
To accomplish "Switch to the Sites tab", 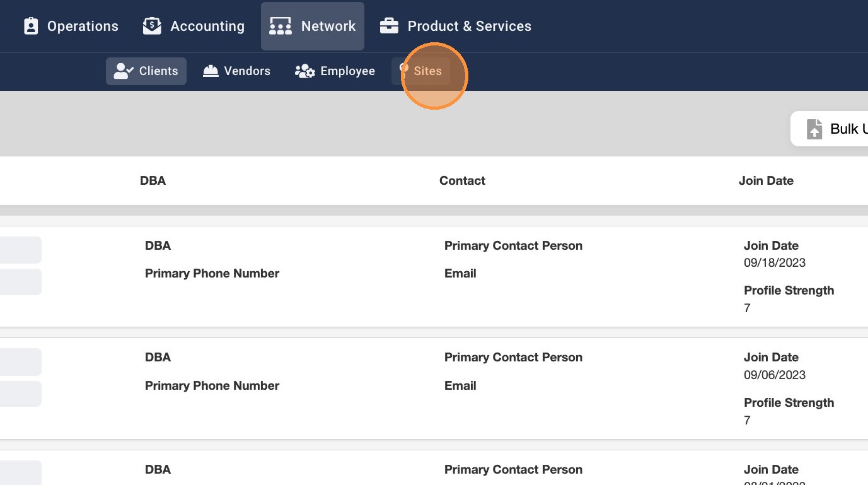I will click(427, 71).
